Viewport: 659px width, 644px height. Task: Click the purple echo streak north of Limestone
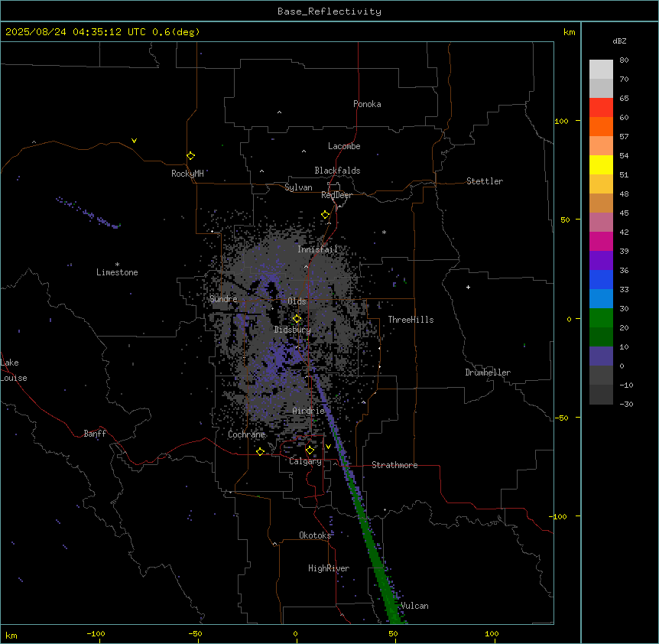[x=88, y=213]
